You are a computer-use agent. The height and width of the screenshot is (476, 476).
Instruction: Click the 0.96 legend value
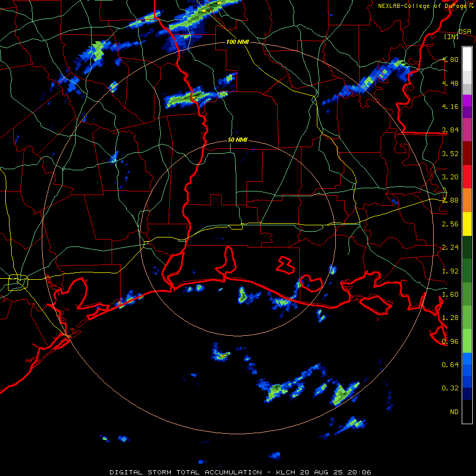[450, 341]
